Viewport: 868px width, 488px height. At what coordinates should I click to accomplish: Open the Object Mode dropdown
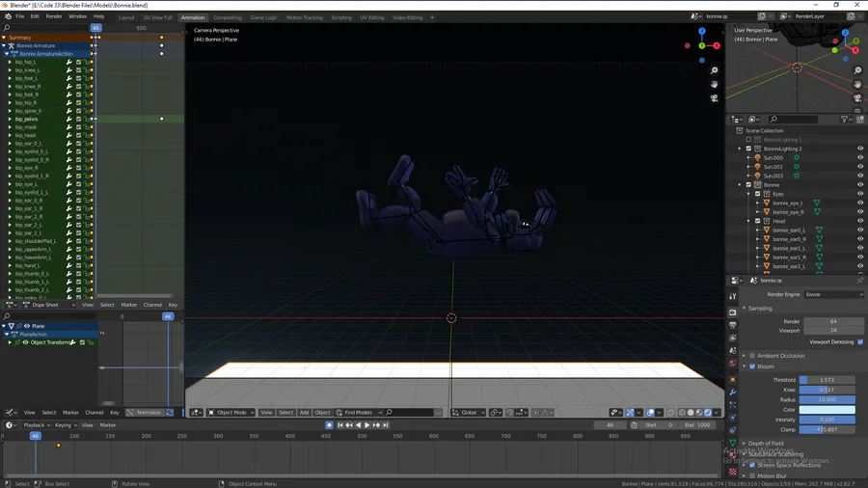(x=231, y=412)
